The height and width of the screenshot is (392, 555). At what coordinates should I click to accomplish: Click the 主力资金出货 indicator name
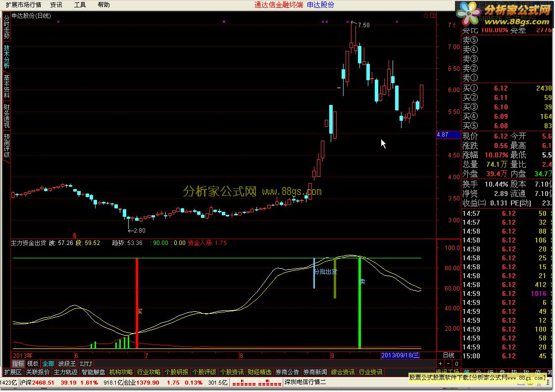tap(29, 243)
